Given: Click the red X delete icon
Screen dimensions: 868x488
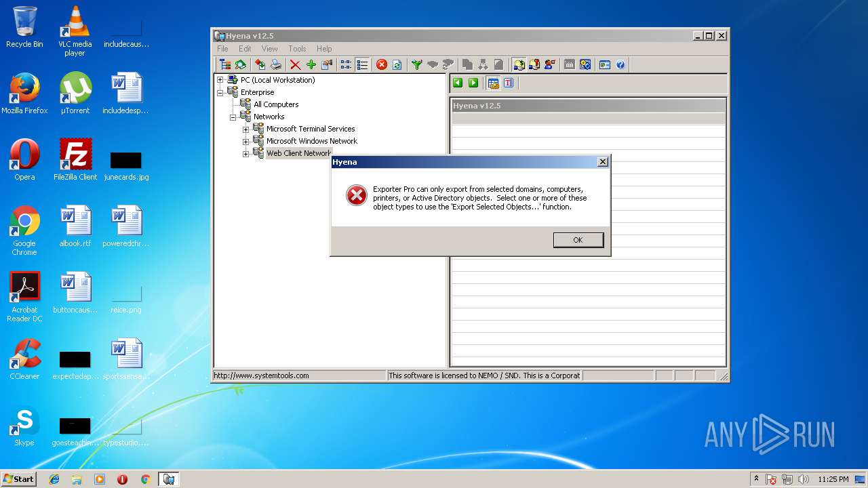Looking at the screenshot, I should 296,65.
